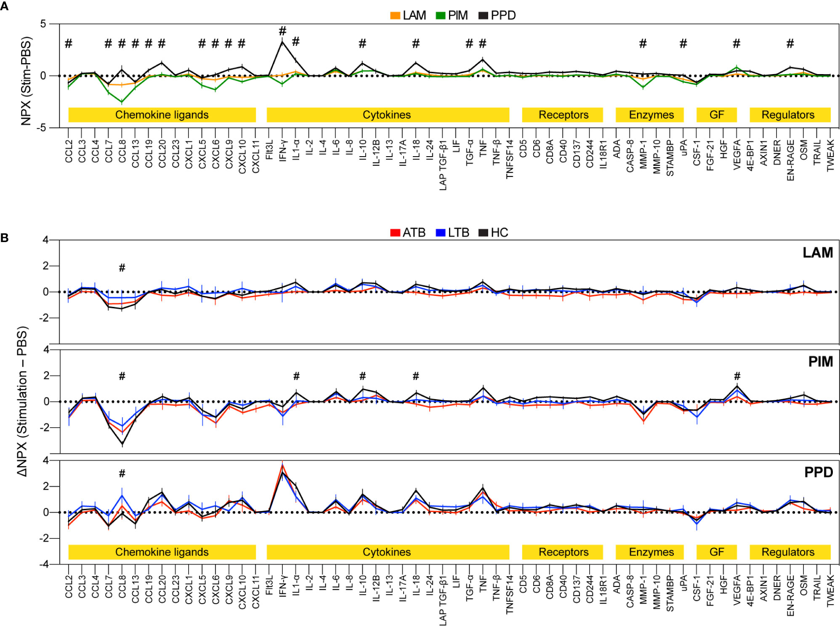Click the IFN-γ peak in panel A PPD line
The height and width of the screenshot is (626, 840).
coord(282,41)
